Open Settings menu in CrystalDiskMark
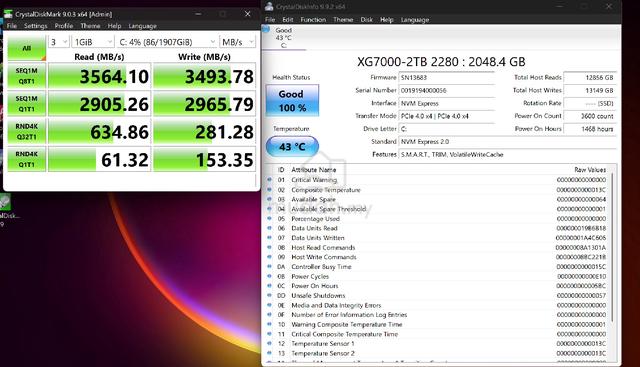Image resolution: width=640 pixels, height=367 pixels. [36, 26]
